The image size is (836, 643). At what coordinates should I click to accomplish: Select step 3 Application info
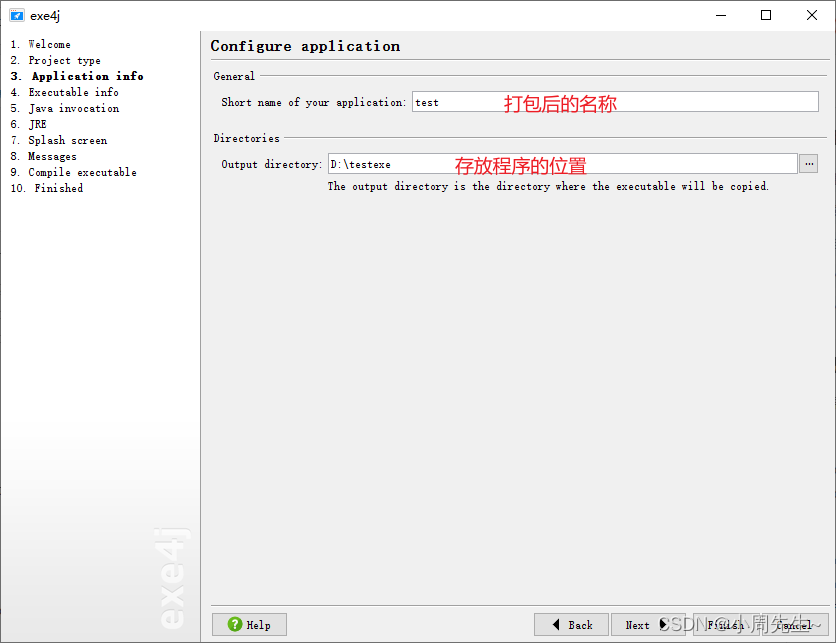click(x=77, y=76)
